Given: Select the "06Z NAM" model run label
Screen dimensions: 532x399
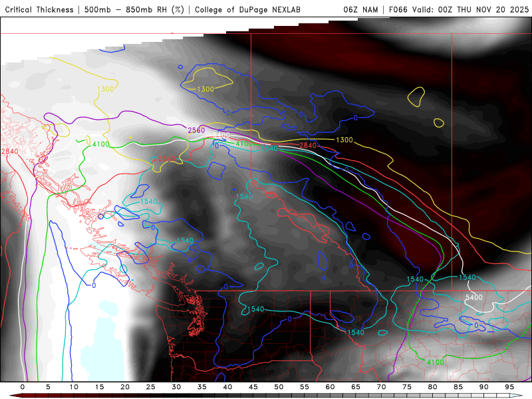Looking at the screenshot, I should [x=360, y=10].
